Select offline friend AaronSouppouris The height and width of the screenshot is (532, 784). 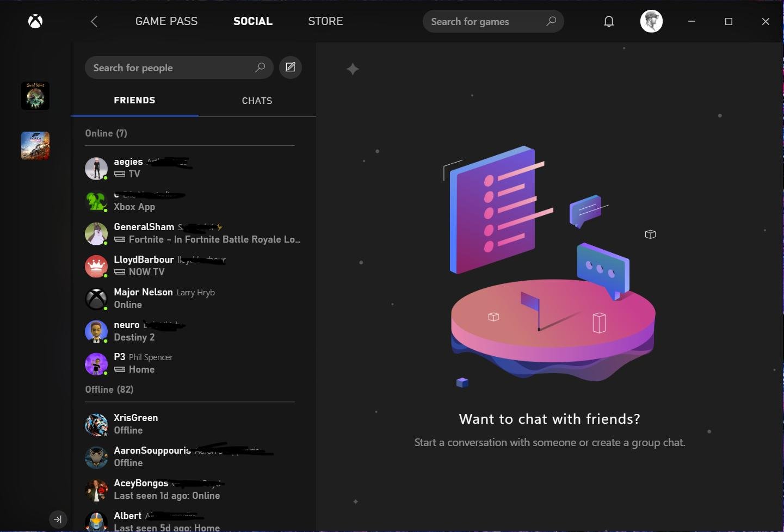pos(193,457)
